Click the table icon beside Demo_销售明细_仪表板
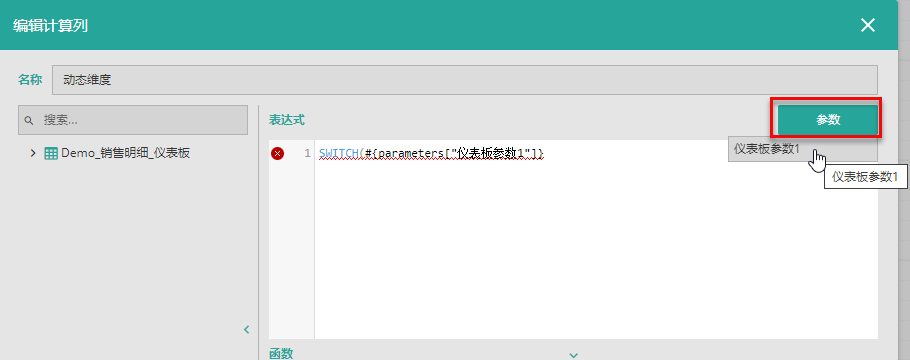 [51, 153]
